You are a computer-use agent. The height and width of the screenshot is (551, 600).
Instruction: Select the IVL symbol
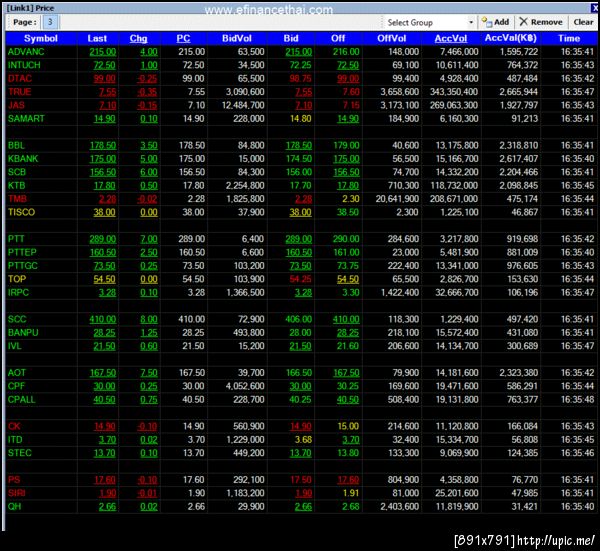pyautogui.click(x=15, y=346)
